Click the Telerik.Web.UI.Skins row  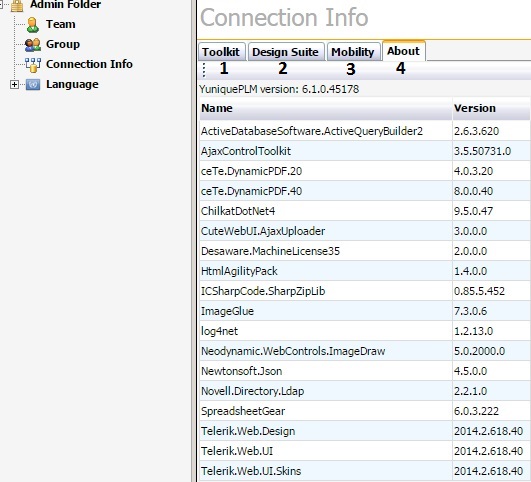(x=365, y=471)
